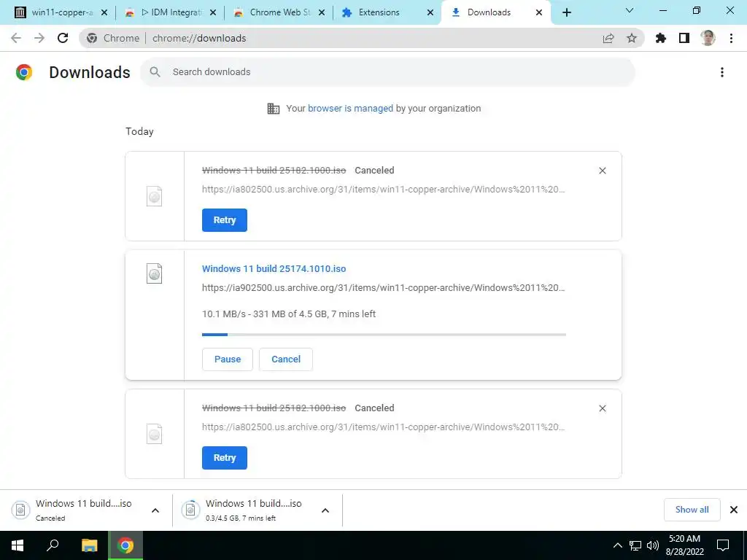This screenshot has height=560, width=747.
Task: Click Chrome logo beside Downloads title
Action: 24,72
